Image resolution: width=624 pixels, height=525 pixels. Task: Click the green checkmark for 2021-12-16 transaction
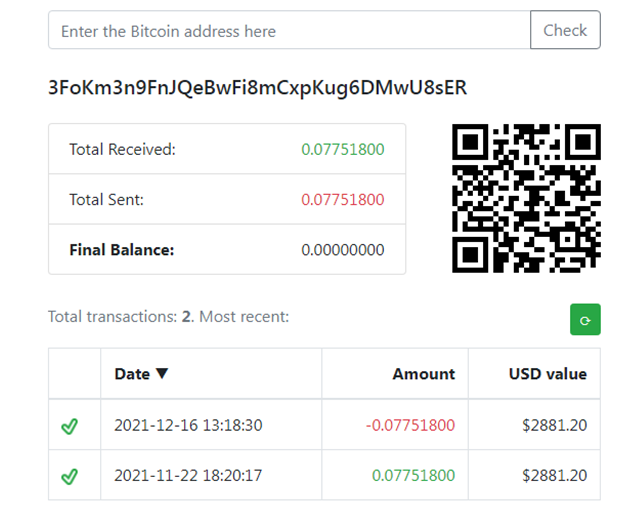pyautogui.click(x=70, y=426)
